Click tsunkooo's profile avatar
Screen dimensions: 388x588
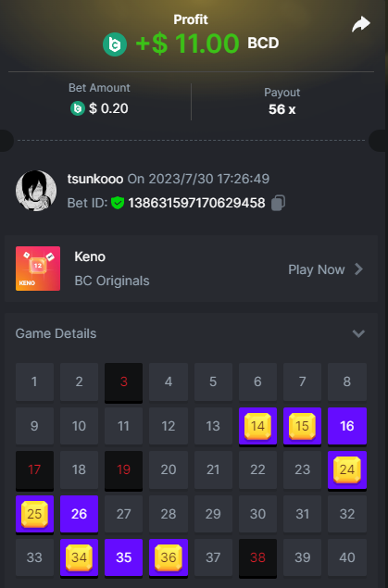click(36, 191)
